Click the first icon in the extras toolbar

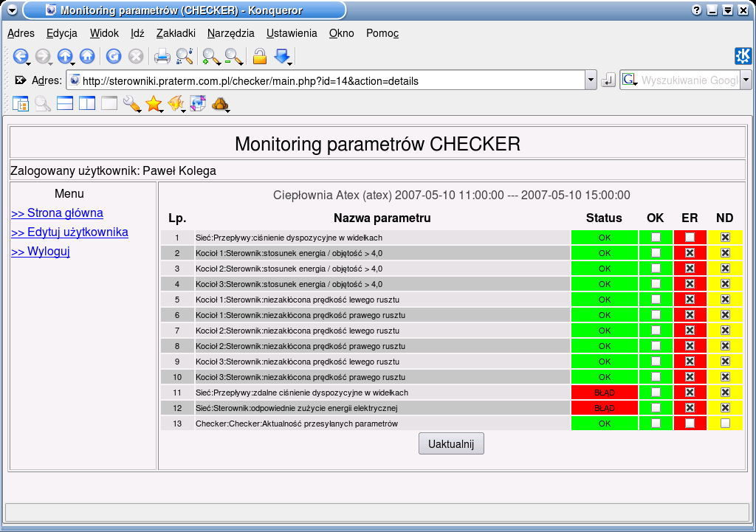click(x=20, y=103)
